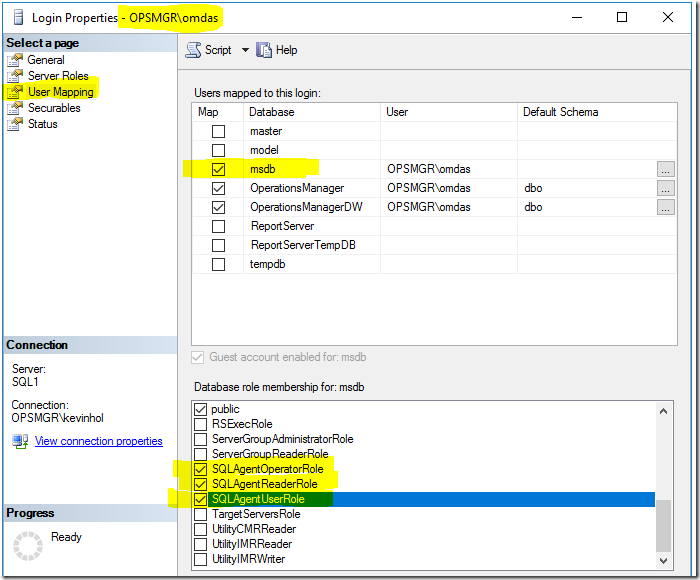Image resolution: width=700 pixels, height=580 pixels.
Task: Check the UtilityIMRWriter checkbox
Action: click(200, 559)
